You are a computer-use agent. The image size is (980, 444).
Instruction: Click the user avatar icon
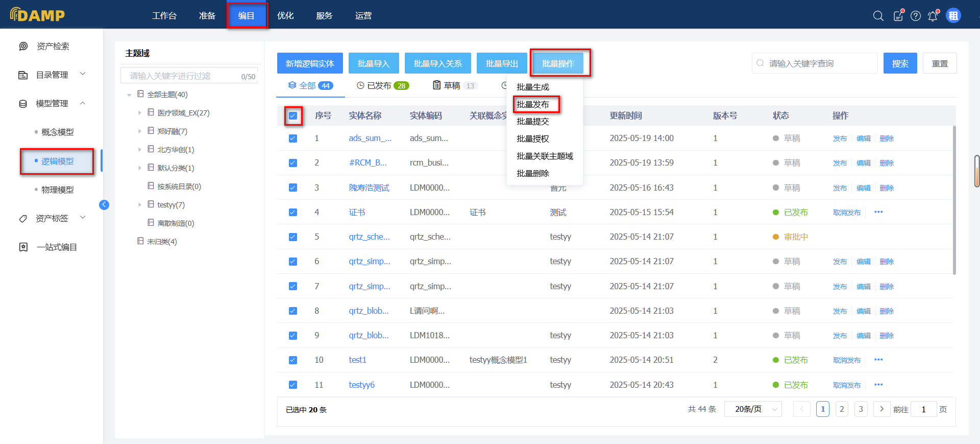[953, 16]
